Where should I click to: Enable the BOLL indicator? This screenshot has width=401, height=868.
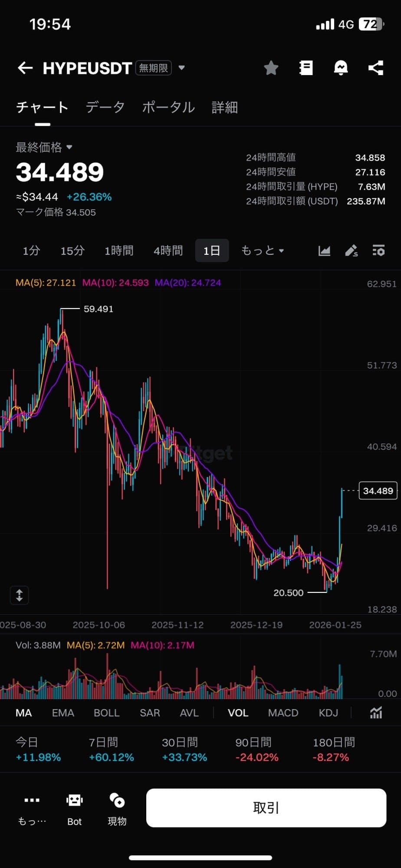tap(106, 713)
